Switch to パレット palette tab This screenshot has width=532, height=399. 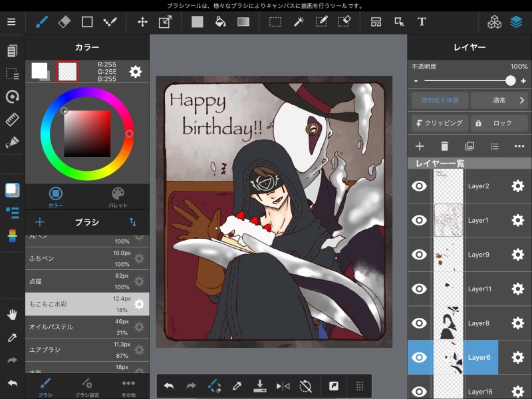(118, 197)
